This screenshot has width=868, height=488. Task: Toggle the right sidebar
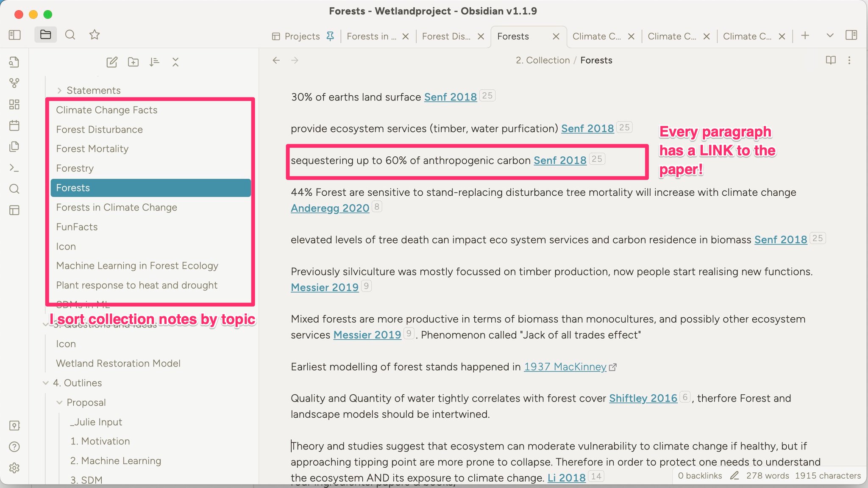pyautogui.click(x=851, y=35)
